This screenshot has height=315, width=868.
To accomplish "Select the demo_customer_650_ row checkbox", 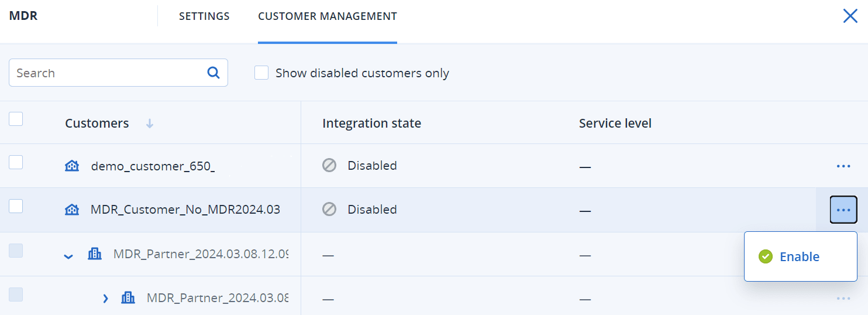I will pyautogui.click(x=16, y=162).
